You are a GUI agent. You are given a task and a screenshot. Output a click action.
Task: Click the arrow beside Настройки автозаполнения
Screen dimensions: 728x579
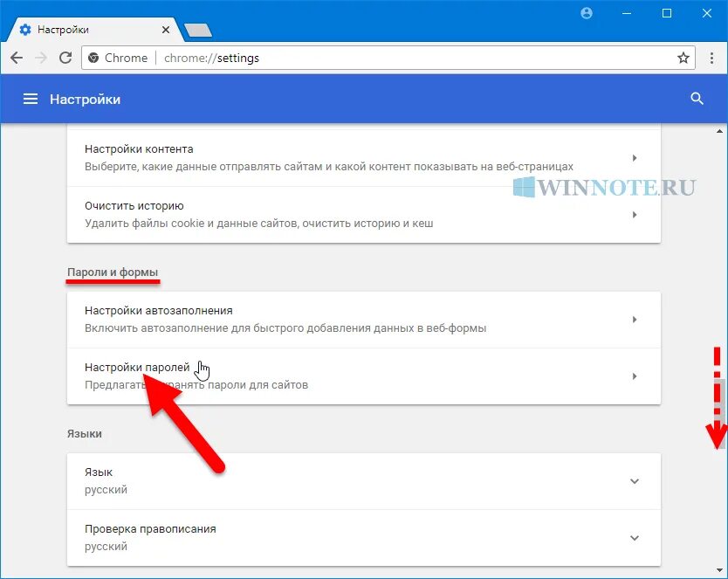pos(635,320)
